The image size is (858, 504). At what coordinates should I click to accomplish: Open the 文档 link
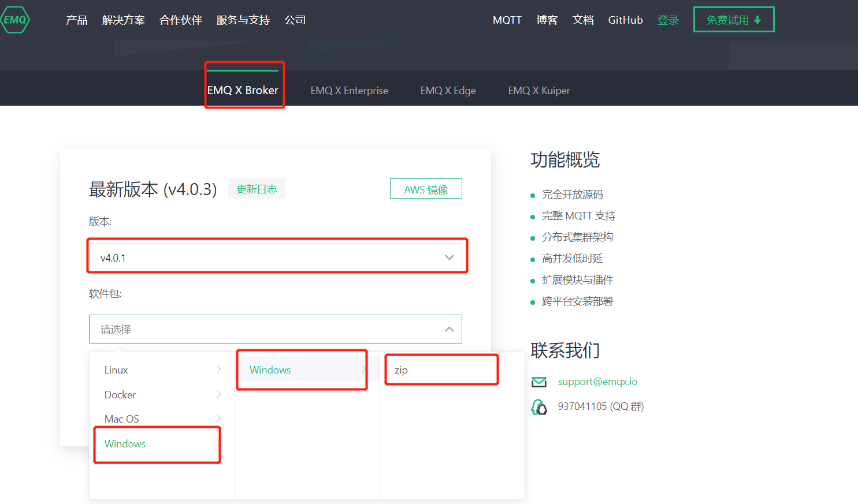click(583, 20)
